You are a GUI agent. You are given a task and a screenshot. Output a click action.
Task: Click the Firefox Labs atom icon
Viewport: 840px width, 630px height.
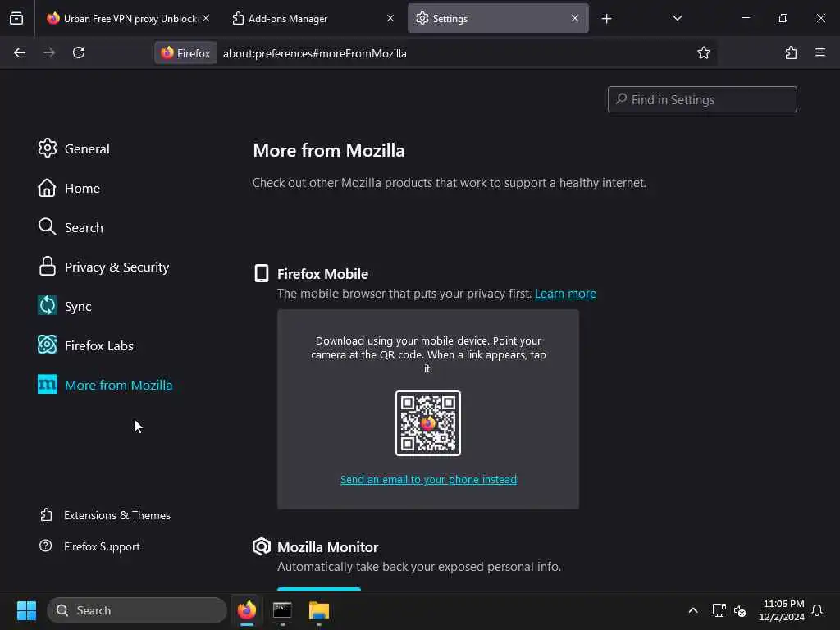tap(47, 345)
